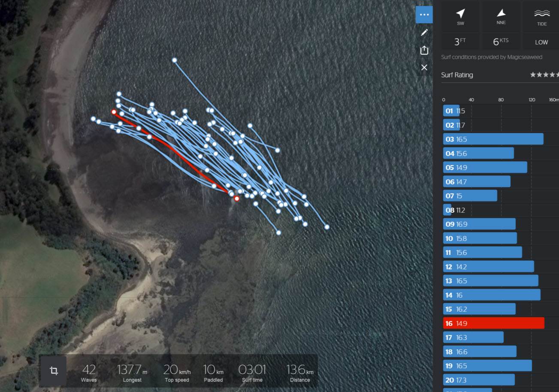Viewport: 559px width, 392px height.
Task: Select wave 20 bar
Action: pos(479,380)
